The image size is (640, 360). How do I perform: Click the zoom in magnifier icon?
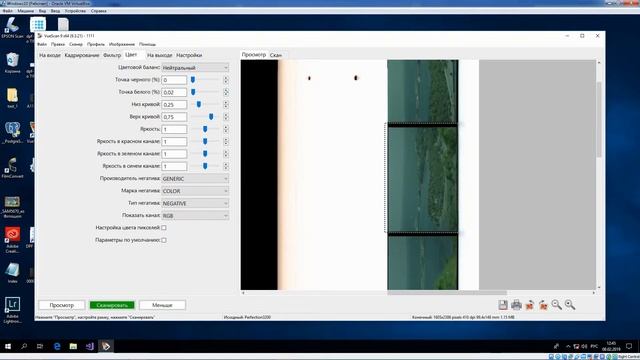click(x=570, y=305)
